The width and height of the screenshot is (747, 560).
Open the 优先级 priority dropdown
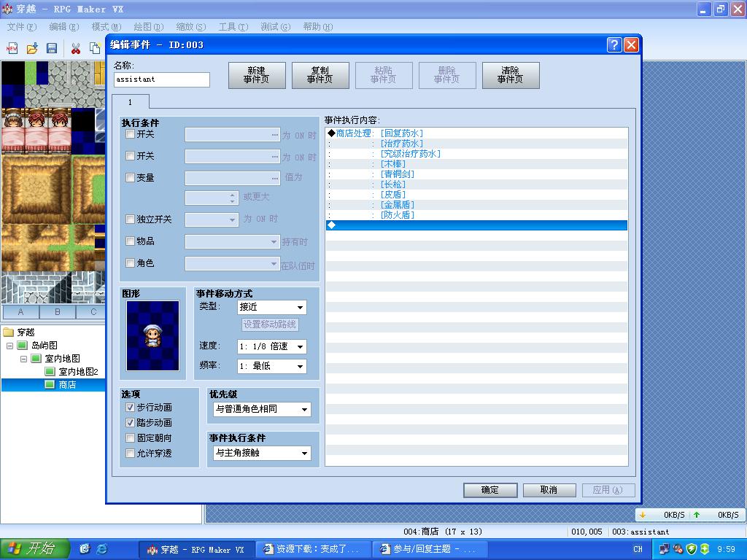tap(262, 409)
